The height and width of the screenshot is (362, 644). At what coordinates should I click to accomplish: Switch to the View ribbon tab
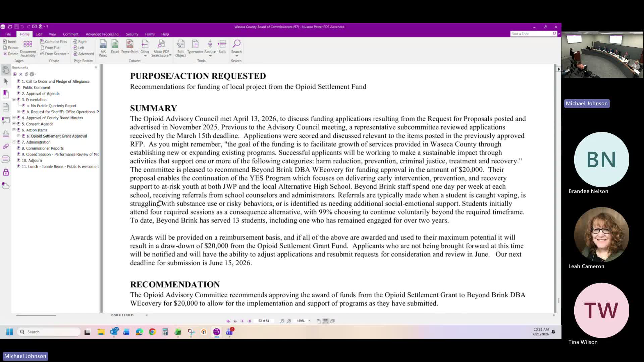(53, 34)
